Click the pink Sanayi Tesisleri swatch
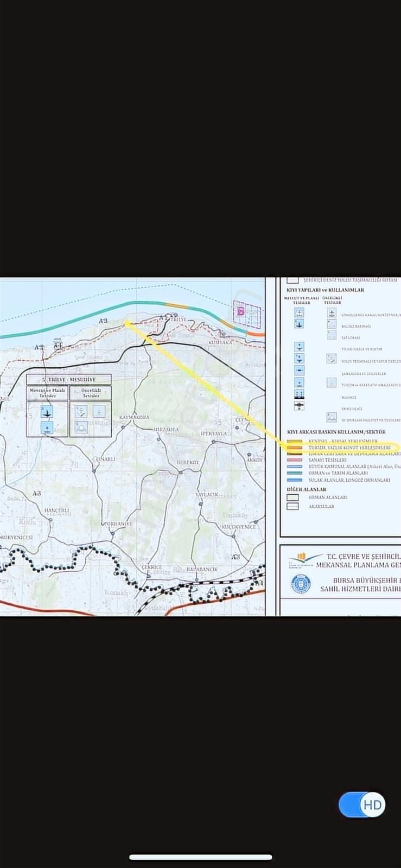The height and width of the screenshot is (868, 401). pos(295,460)
